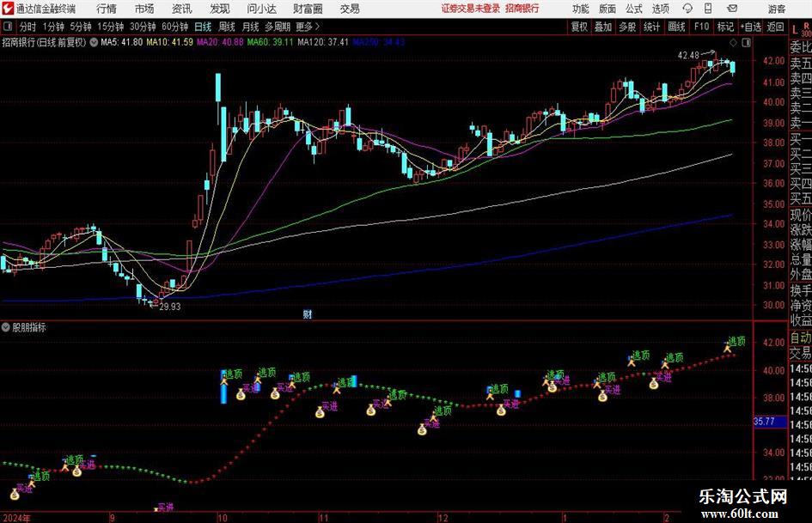
Task: Toggle the panel layout icon next to the diamond
Action: point(746,42)
